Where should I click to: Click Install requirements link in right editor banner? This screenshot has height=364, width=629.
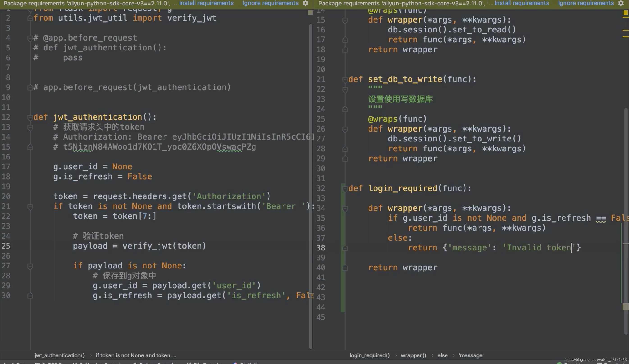(521, 3)
